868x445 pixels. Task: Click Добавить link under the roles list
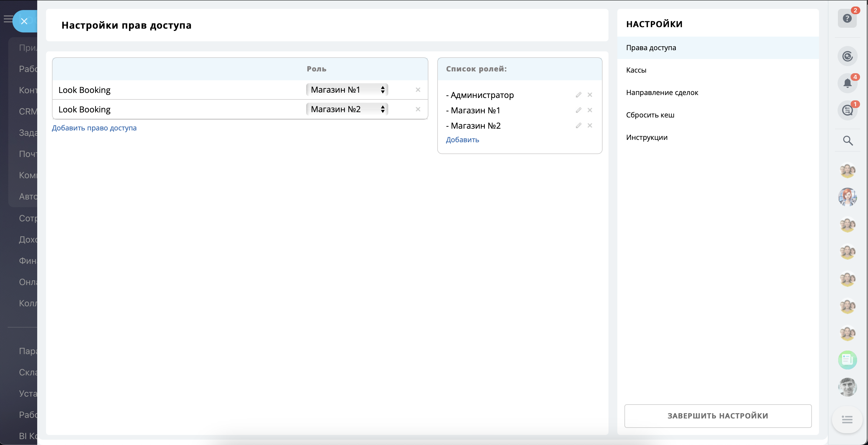pos(462,140)
